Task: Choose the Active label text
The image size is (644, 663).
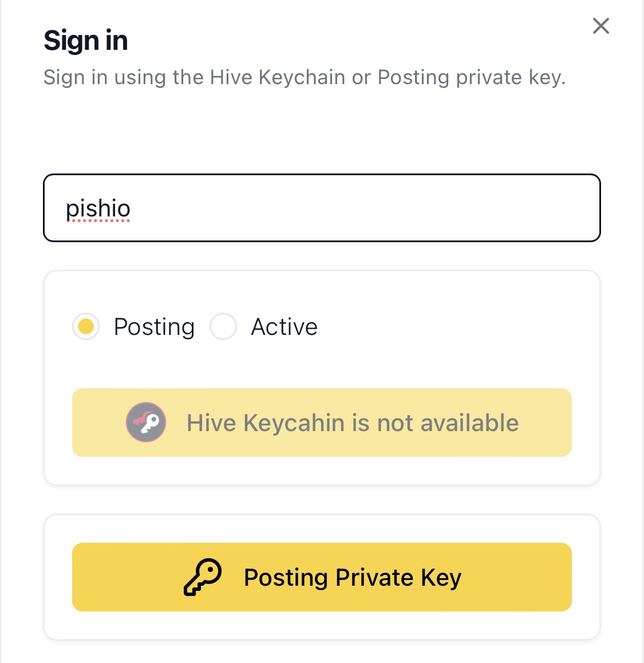Action: [284, 327]
